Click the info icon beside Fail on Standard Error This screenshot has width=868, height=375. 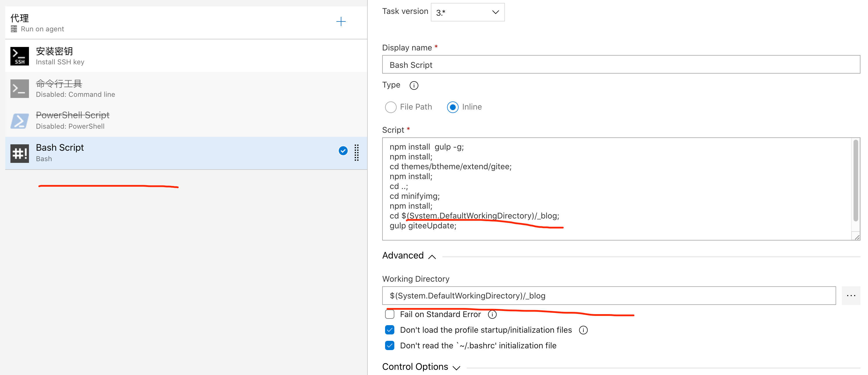492,314
